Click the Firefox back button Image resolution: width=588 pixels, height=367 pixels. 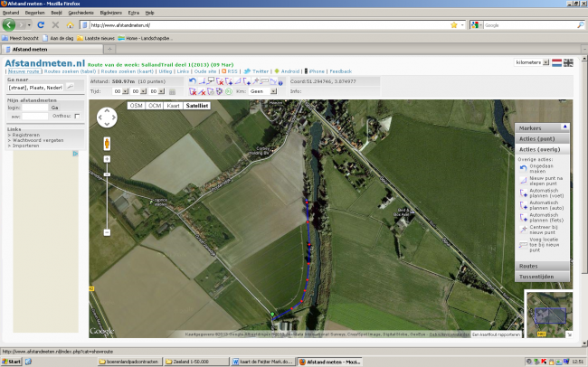tap(9, 25)
